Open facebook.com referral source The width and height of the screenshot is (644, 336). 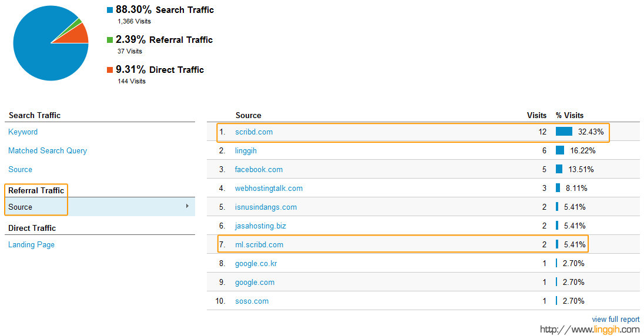tap(259, 170)
